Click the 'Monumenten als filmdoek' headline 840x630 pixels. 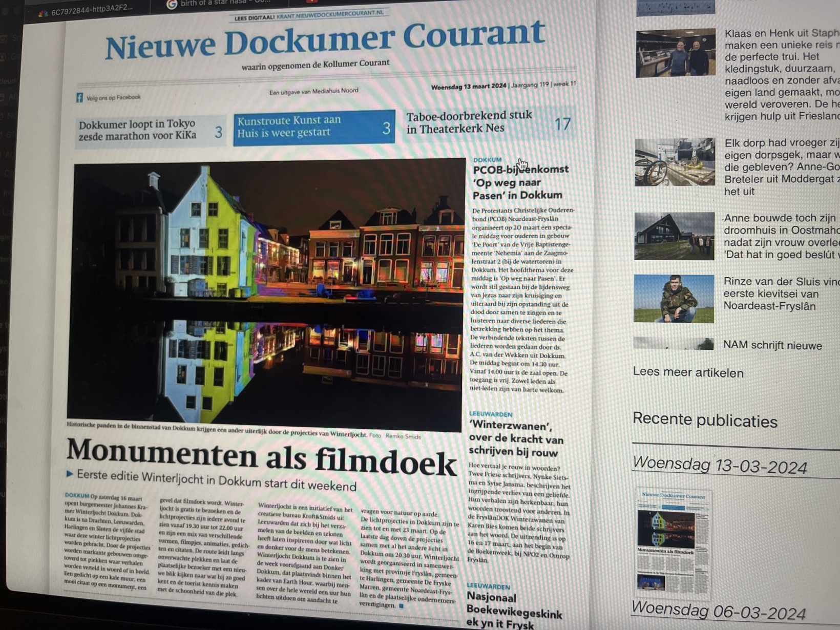point(261,456)
